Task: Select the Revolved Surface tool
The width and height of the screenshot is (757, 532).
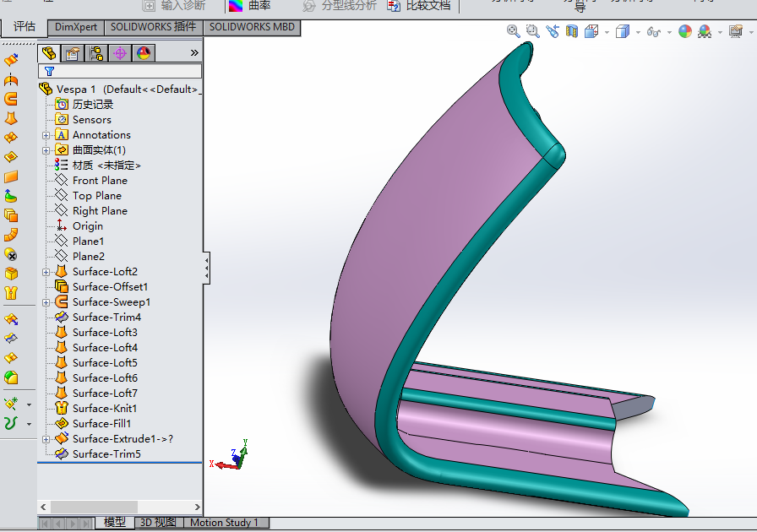Action: pos(11,79)
